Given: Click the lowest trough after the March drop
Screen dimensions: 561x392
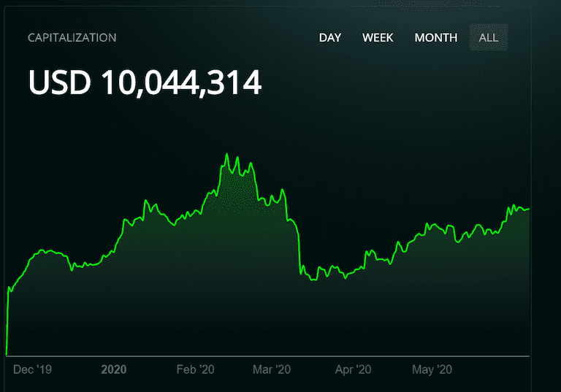Looking at the screenshot, I should 313,280.
